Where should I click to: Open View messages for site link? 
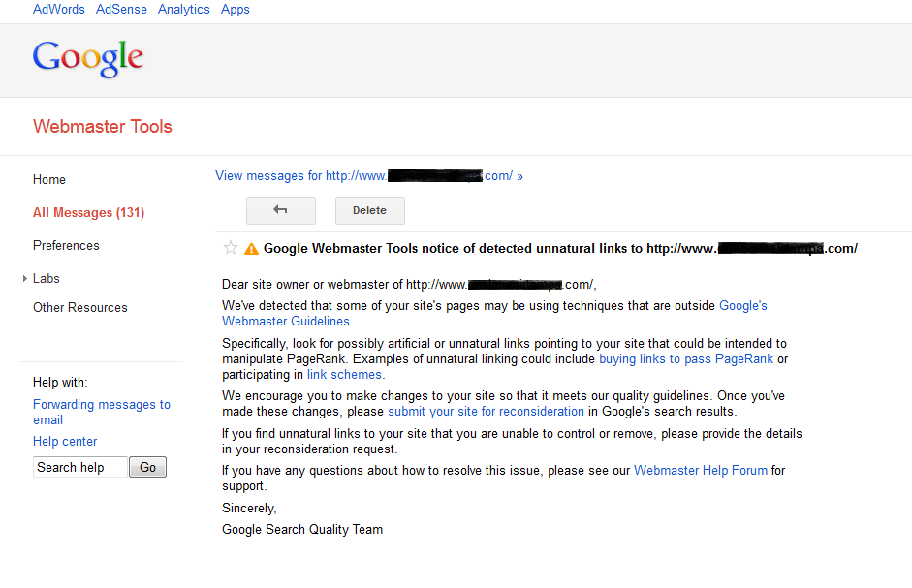368,175
